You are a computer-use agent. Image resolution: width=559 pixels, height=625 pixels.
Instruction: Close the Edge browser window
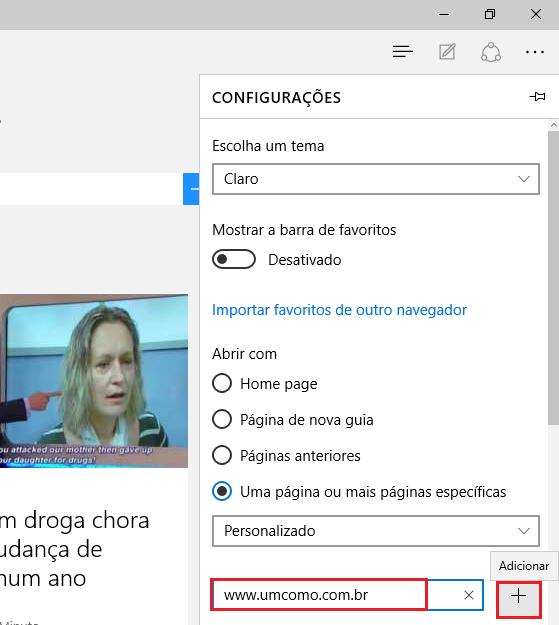[536, 14]
